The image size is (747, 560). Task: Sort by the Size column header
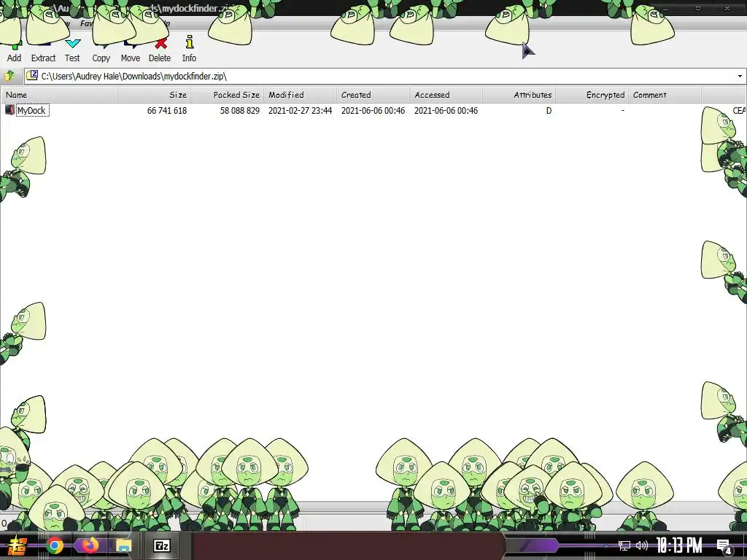155,95
